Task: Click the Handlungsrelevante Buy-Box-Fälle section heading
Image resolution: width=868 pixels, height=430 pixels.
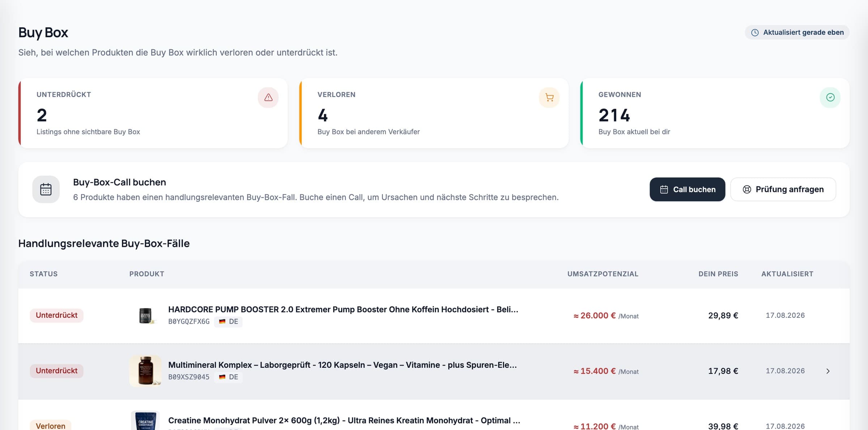Action: pyautogui.click(x=104, y=243)
